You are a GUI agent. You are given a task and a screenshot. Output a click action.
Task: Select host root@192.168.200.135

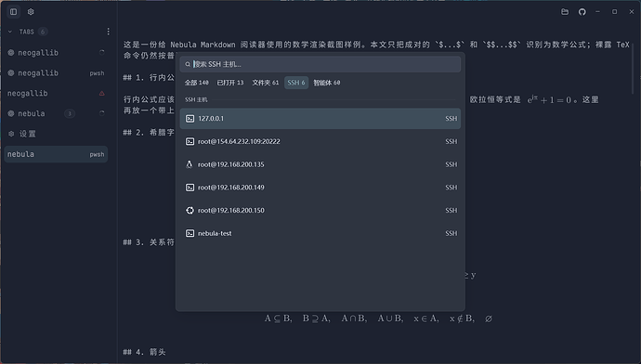click(320, 164)
